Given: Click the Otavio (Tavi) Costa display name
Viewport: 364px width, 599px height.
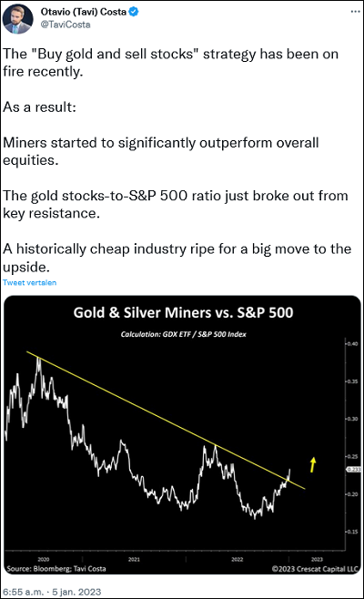Looking at the screenshot, I should pyautogui.click(x=84, y=12).
